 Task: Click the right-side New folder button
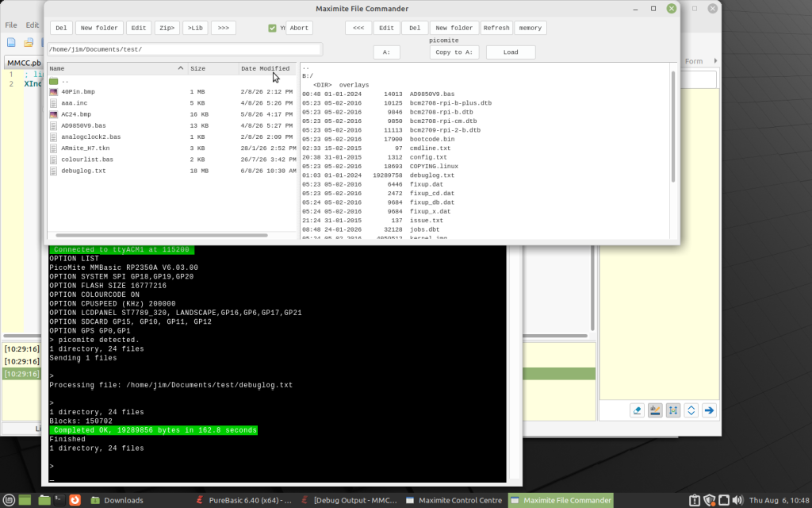point(454,28)
